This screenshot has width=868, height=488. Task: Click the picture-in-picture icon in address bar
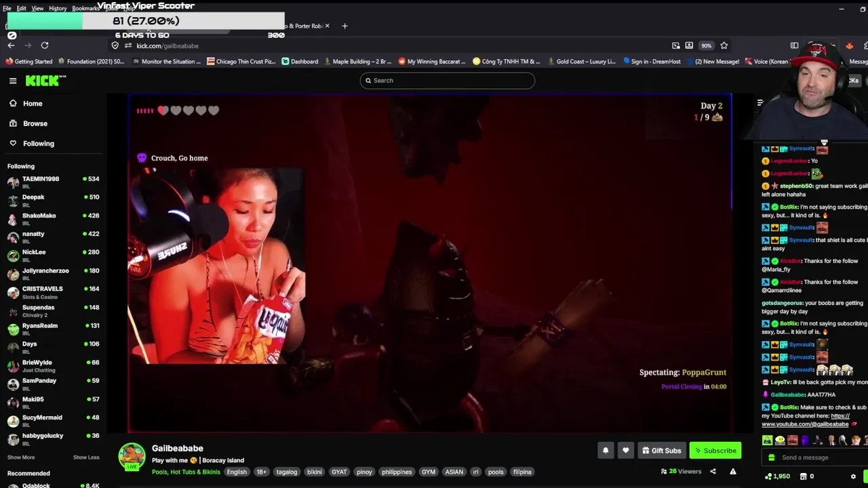(x=675, y=45)
